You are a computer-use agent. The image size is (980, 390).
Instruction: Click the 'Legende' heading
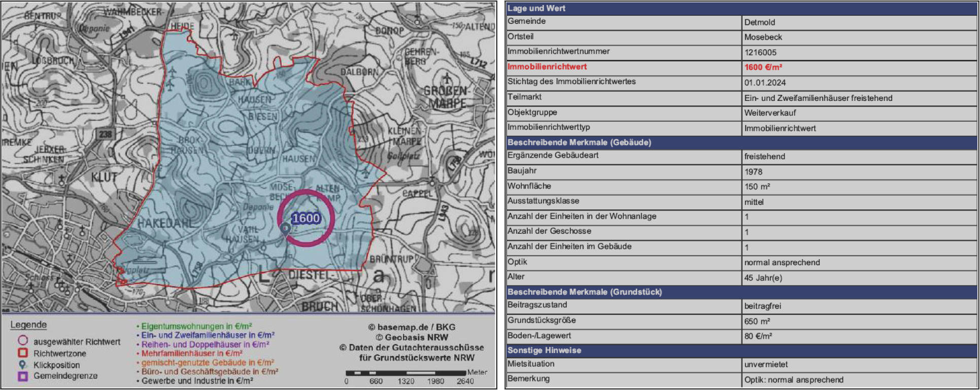pos(28,325)
